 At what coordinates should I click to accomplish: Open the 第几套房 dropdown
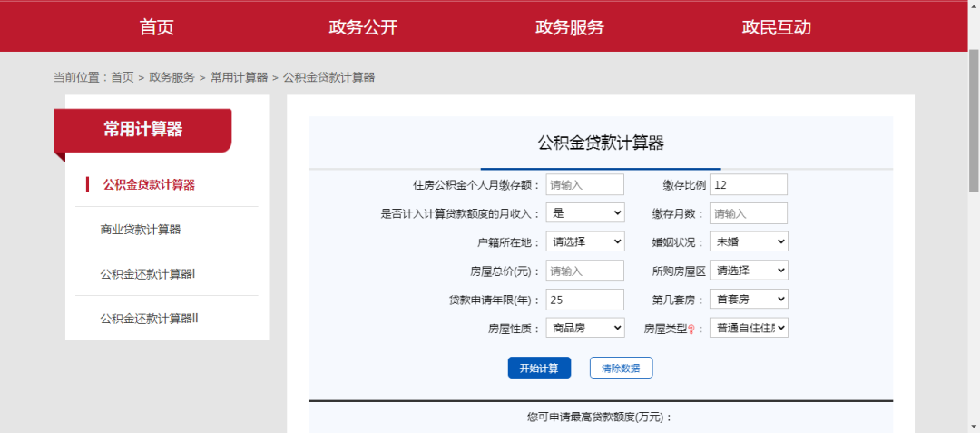[x=749, y=300]
